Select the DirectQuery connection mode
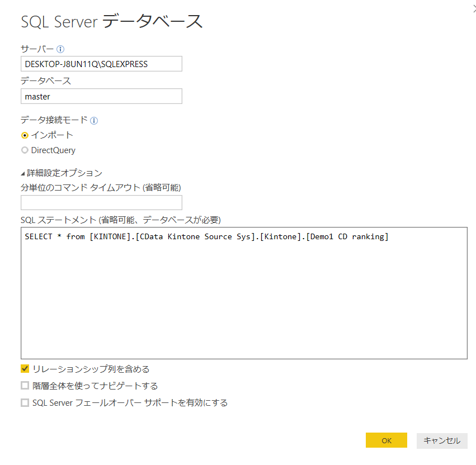Screen dimensions: 476x465 pos(25,150)
